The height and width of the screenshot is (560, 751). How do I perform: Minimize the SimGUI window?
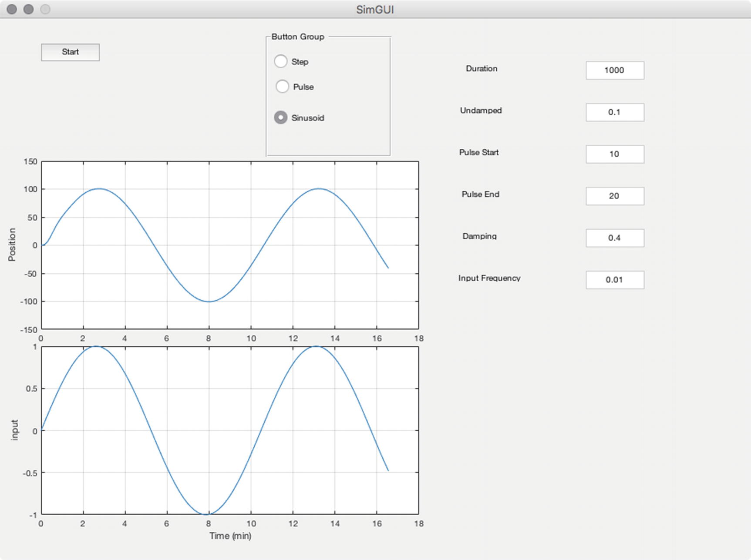(28, 9)
